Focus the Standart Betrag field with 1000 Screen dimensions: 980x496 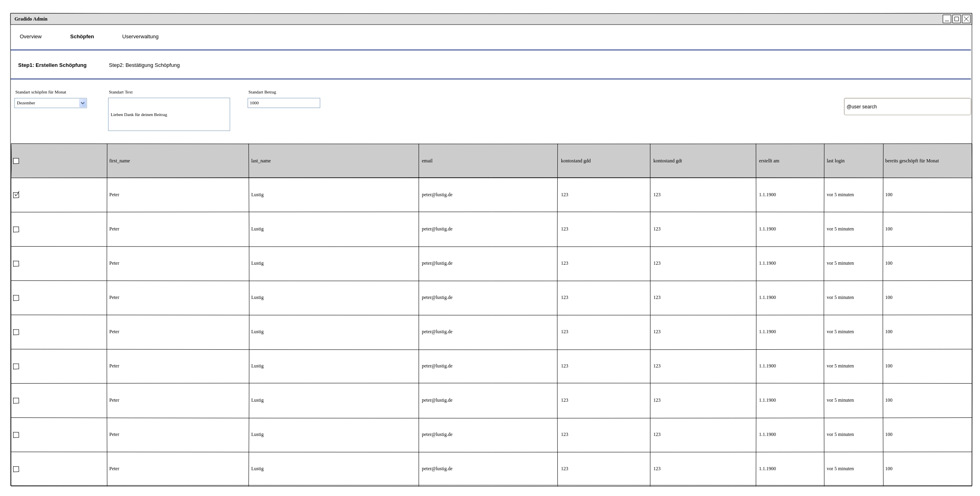tap(284, 103)
